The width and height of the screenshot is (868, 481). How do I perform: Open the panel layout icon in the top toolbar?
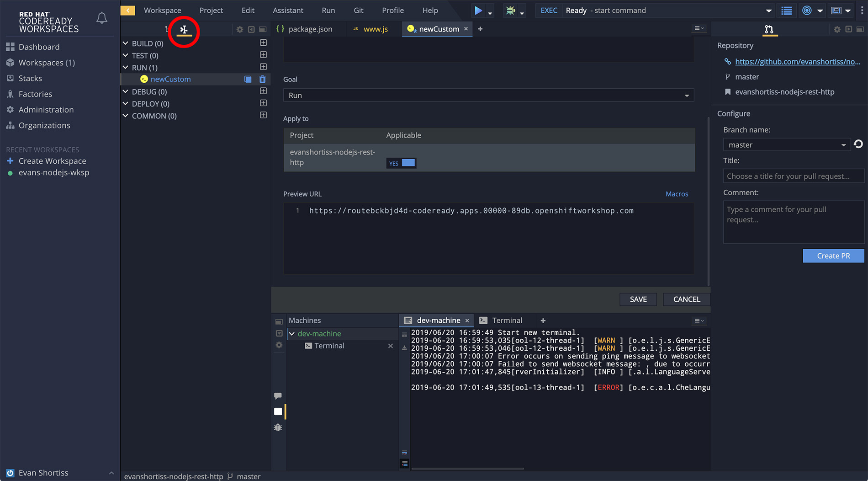click(836, 11)
